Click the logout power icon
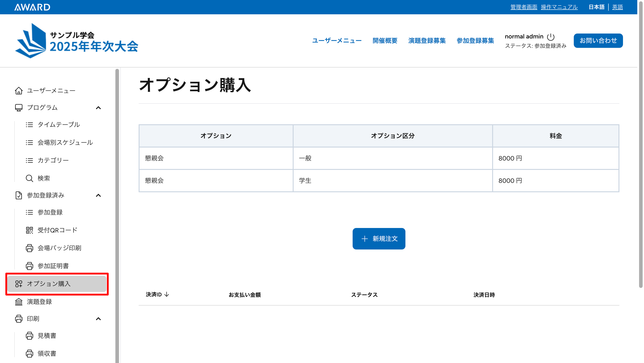 (551, 37)
